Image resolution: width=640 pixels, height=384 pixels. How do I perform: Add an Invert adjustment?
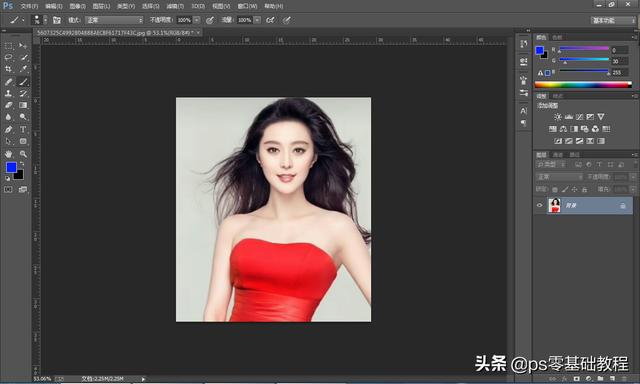coord(558,141)
